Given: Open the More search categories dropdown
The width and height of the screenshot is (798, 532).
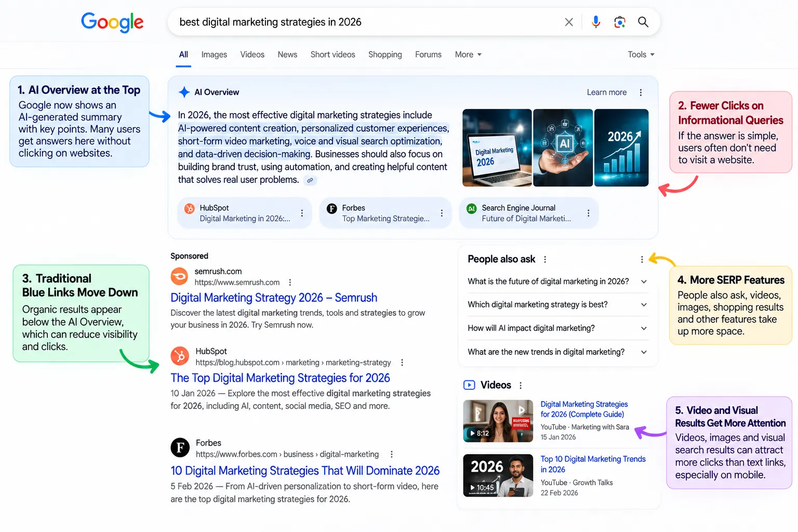Looking at the screenshot, I should (468, 55).
